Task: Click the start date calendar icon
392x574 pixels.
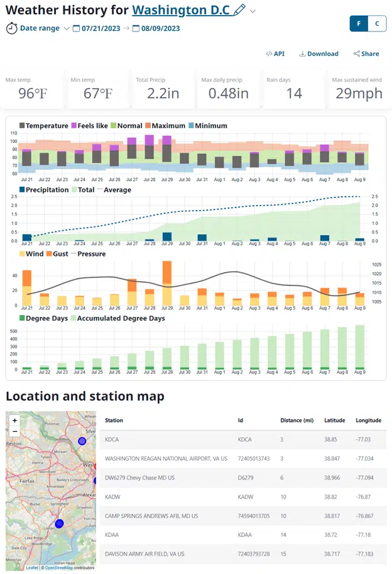Action: [x=77, y=28]
